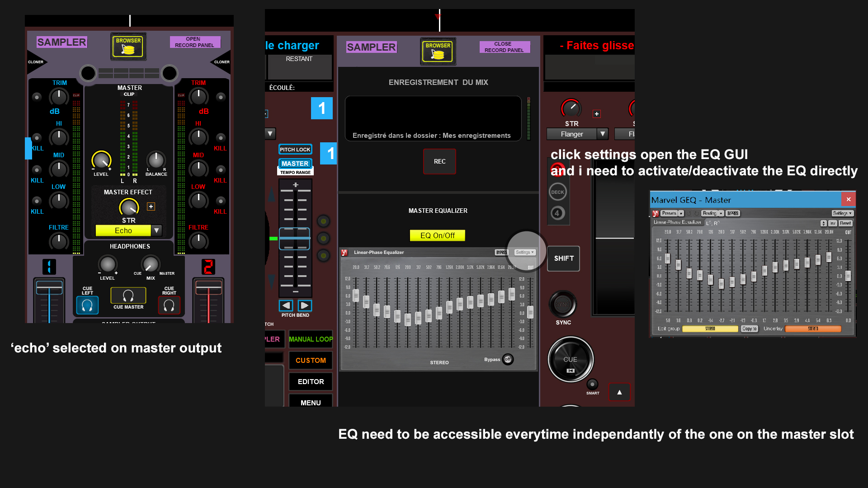Click Inv button in Marvel GEQ
This screenshot has width=868, height=488.
pos(832,223)
